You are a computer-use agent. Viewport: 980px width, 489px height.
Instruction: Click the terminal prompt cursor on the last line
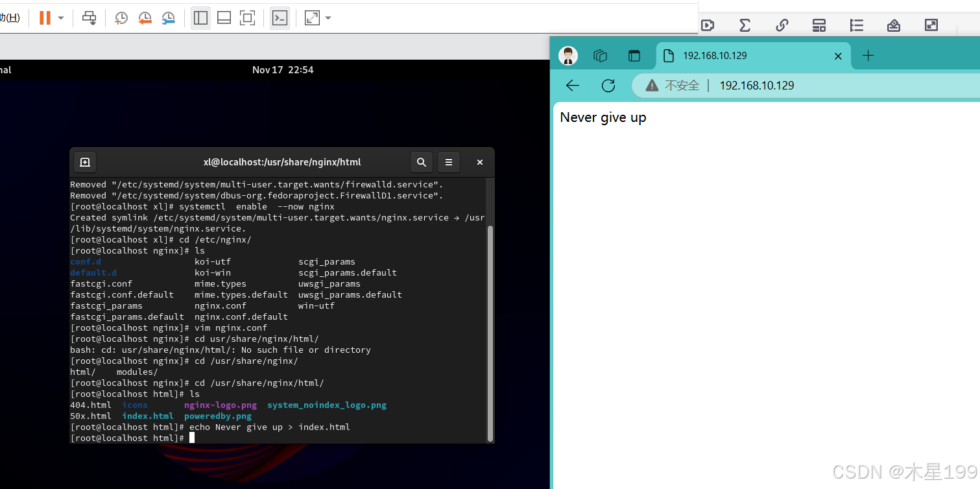tap(192, 438)
